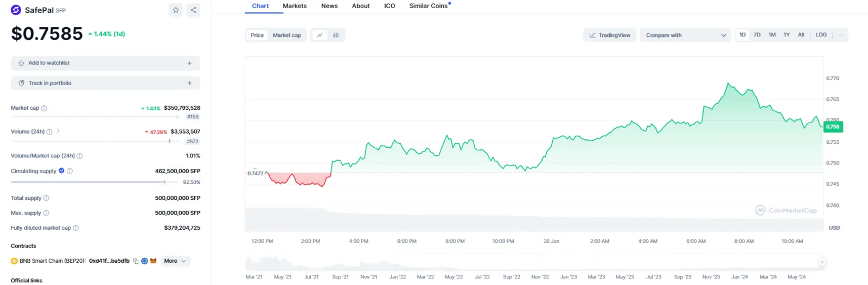Click the $379,204,725 fully diluted value
The height and width of the screenshot is (285, 868).
(182, 228)
